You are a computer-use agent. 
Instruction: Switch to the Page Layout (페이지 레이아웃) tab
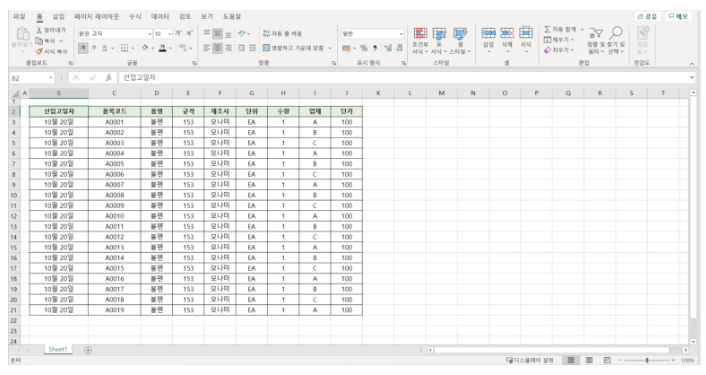point(96,17)
